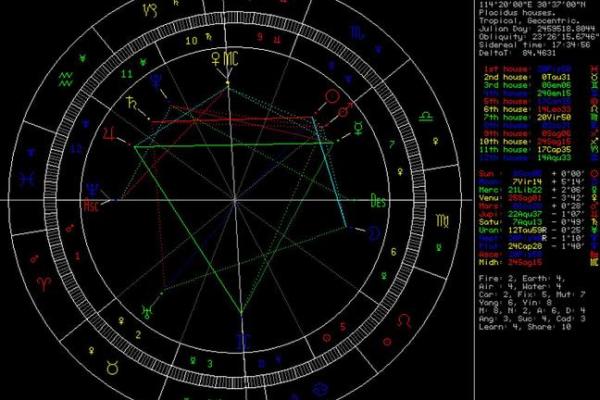Click the Libra sign glyph on the outer ring

click(x=425, y=117)
